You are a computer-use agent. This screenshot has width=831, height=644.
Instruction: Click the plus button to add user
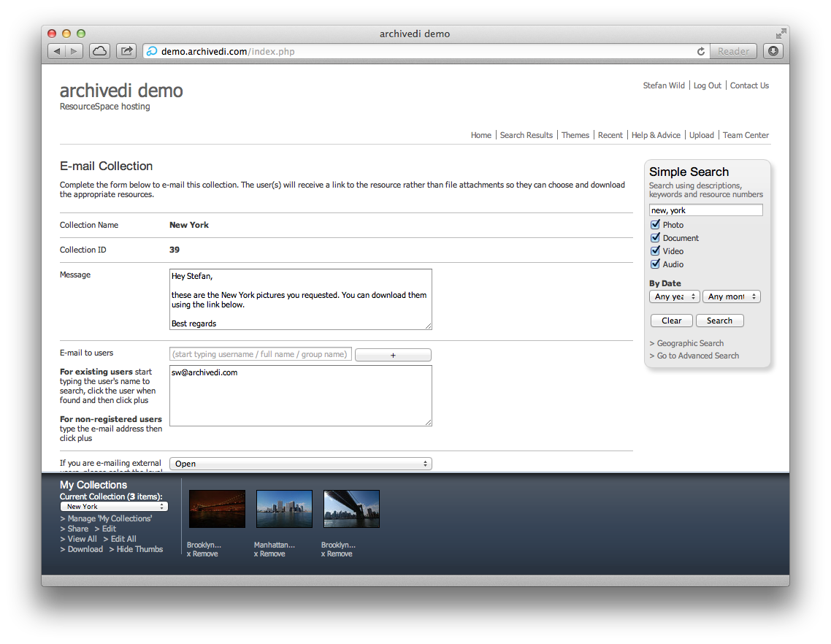point(393,355)
